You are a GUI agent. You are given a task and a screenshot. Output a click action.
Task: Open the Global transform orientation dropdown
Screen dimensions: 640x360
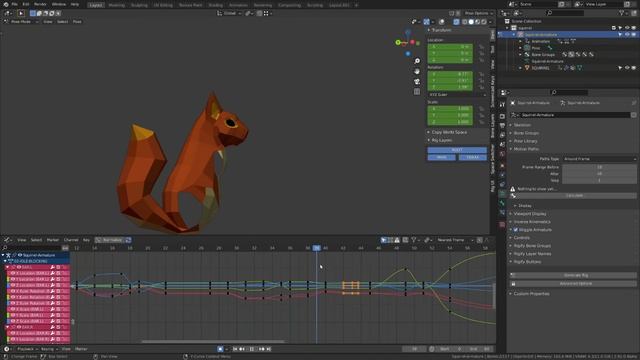tap(229, 13)
